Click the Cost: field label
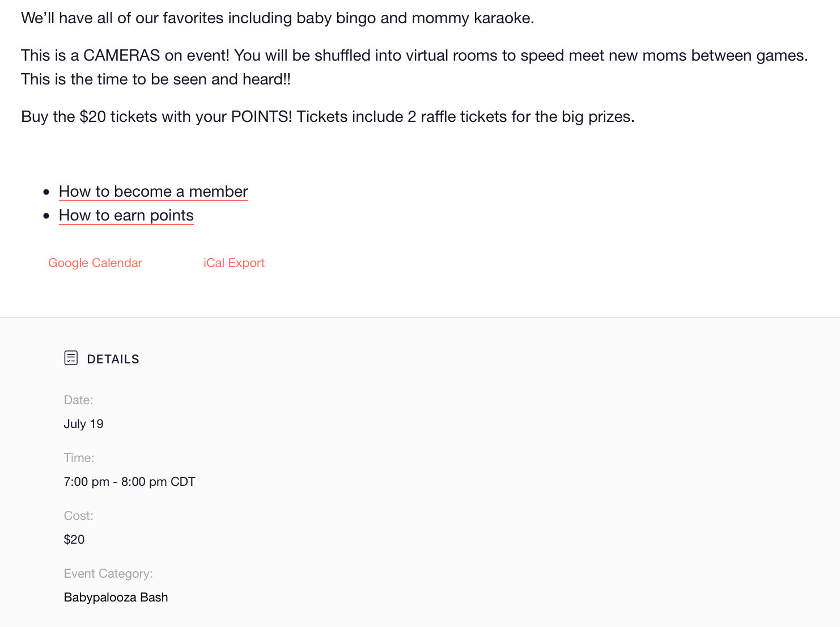The height and width of the screenshot is (627, 840). coord(78,516)
